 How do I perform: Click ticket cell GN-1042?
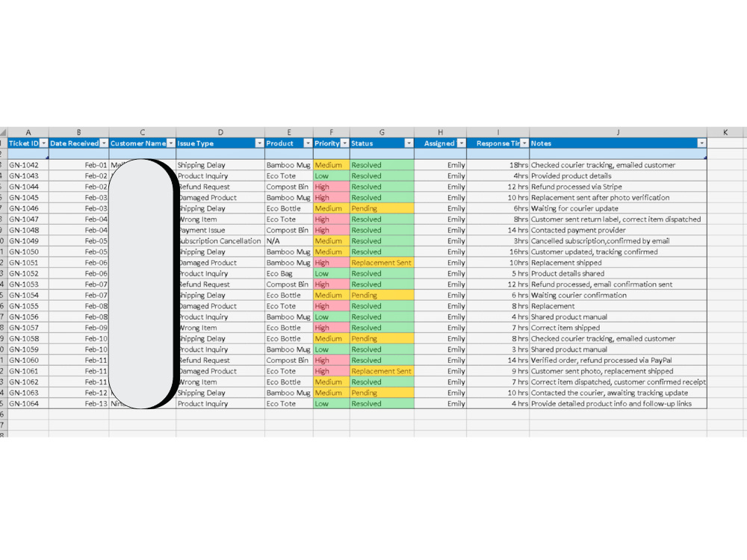pos(28,165)
